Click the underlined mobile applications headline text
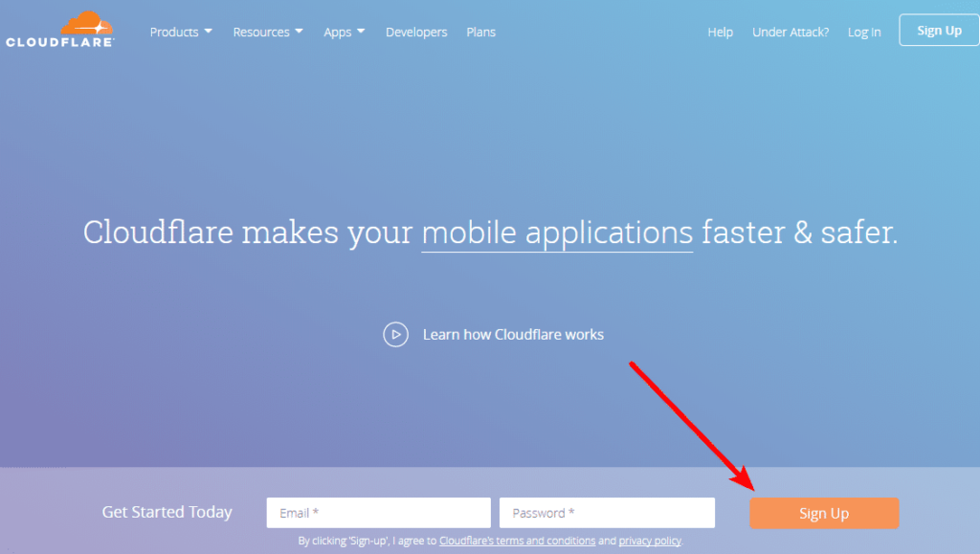 click(x=558, y=233)
